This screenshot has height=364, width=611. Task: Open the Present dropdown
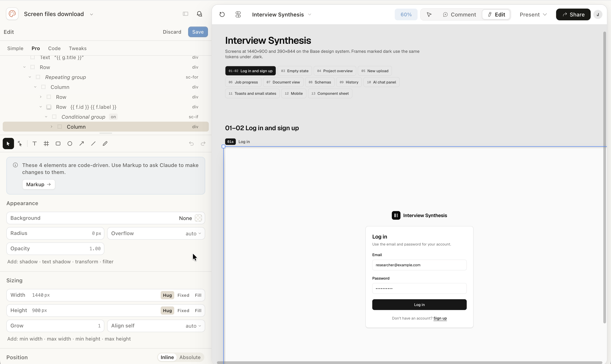pos(533,14)
